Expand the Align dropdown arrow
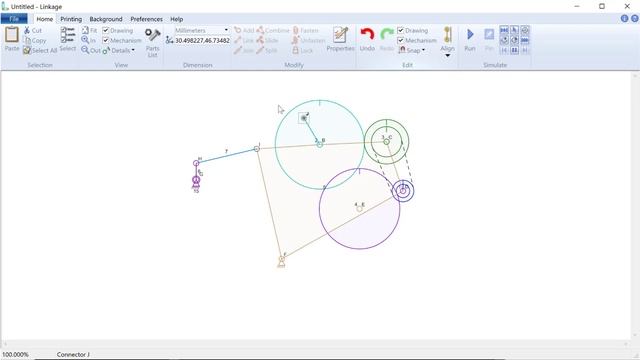 tap(447, 55)
